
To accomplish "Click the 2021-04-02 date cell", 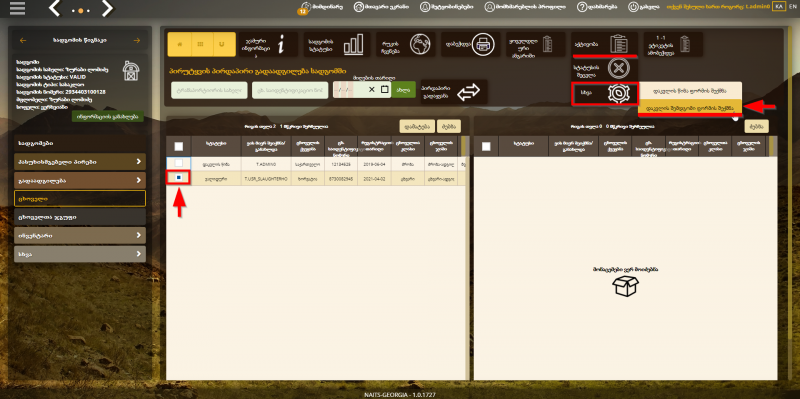I will 374,179.
